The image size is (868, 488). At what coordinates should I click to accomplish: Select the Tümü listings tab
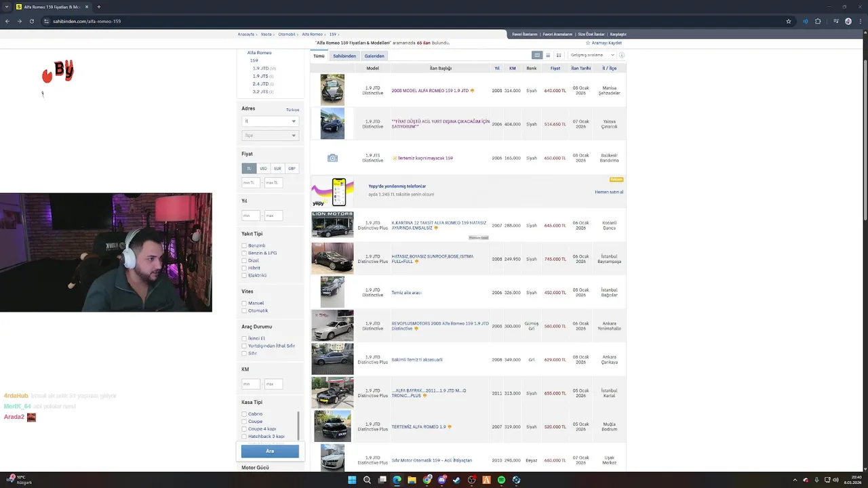point(319,56)
